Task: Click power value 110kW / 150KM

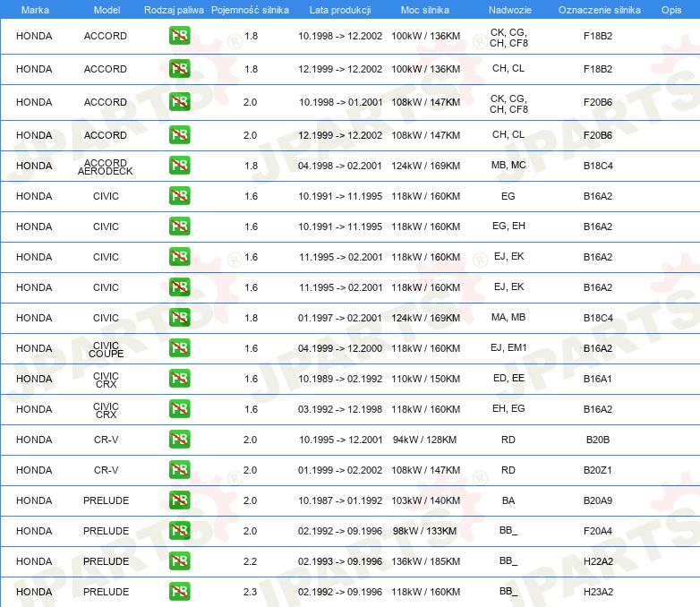Action: pos(425,379)
